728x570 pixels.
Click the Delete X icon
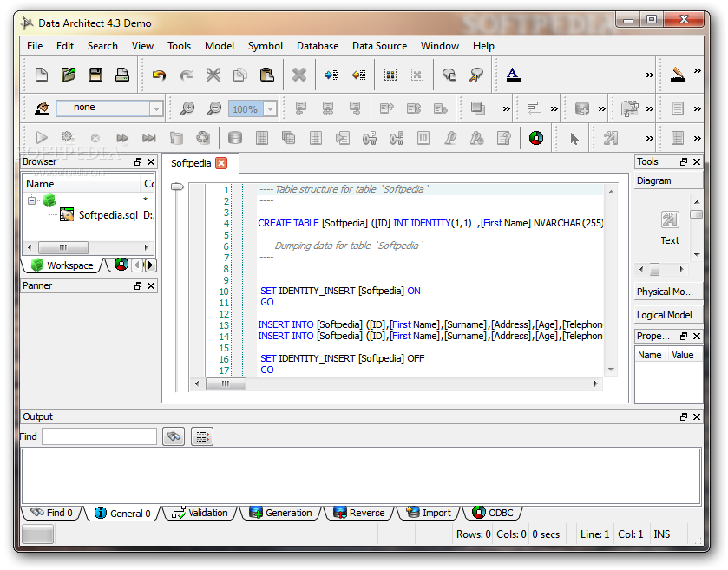tap(299, 75)
